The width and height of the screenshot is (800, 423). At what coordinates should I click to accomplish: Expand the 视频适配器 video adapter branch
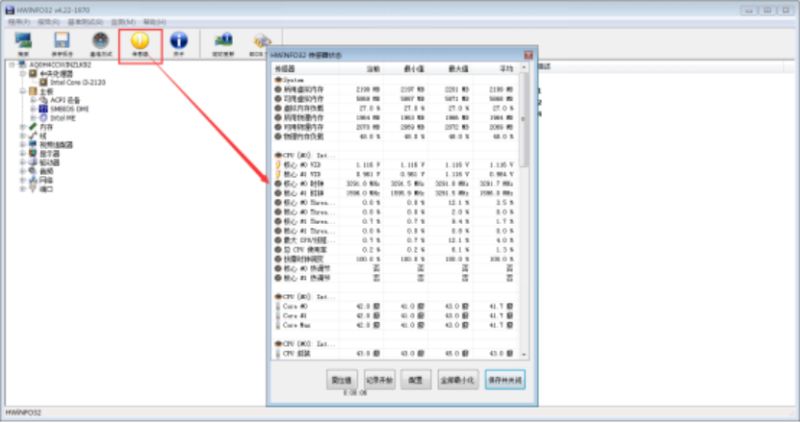22,144
